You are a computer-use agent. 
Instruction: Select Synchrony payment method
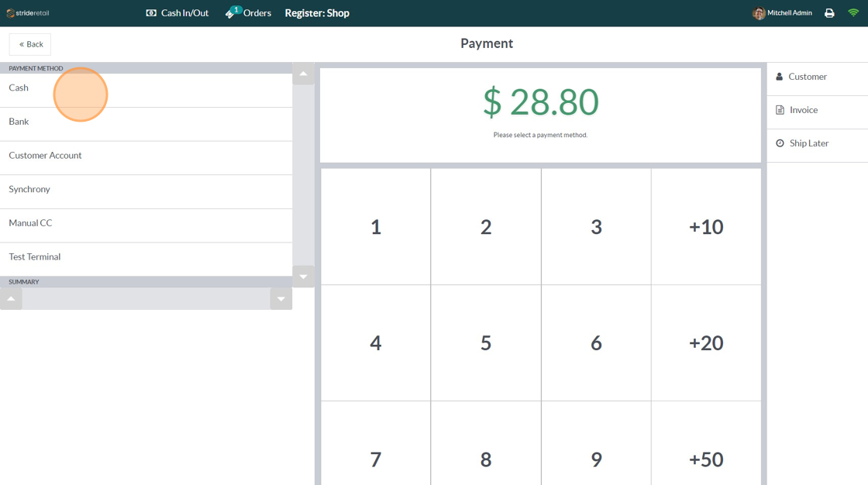click(146, 191)
